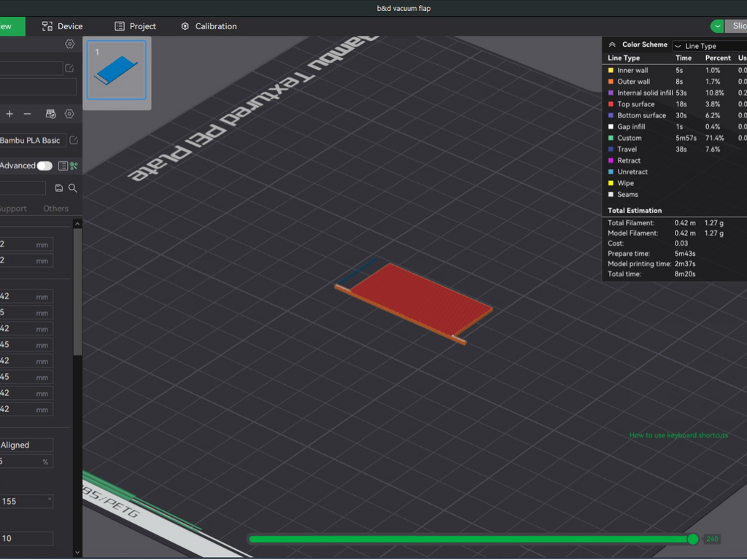Add a filament with plus icon

click(9, 114)
